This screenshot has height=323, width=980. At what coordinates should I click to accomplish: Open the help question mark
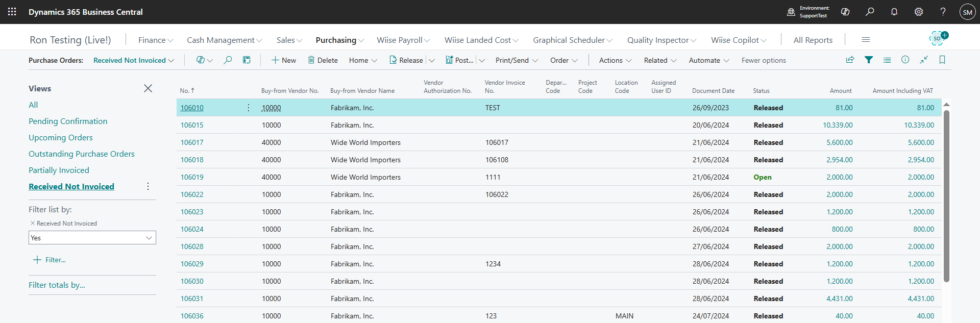coord(943,12)
